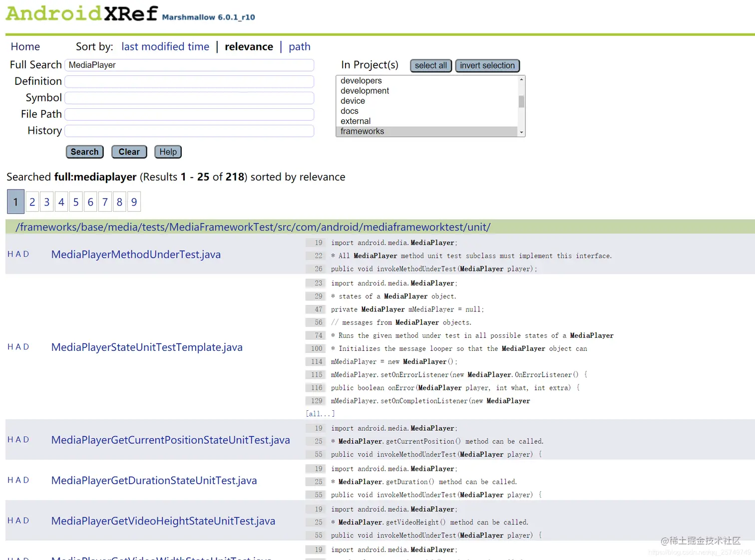Open line 116 public boolean onError
Image resolution: width=755 pixels, height=560 pixels.
click(x=443, y=388)
